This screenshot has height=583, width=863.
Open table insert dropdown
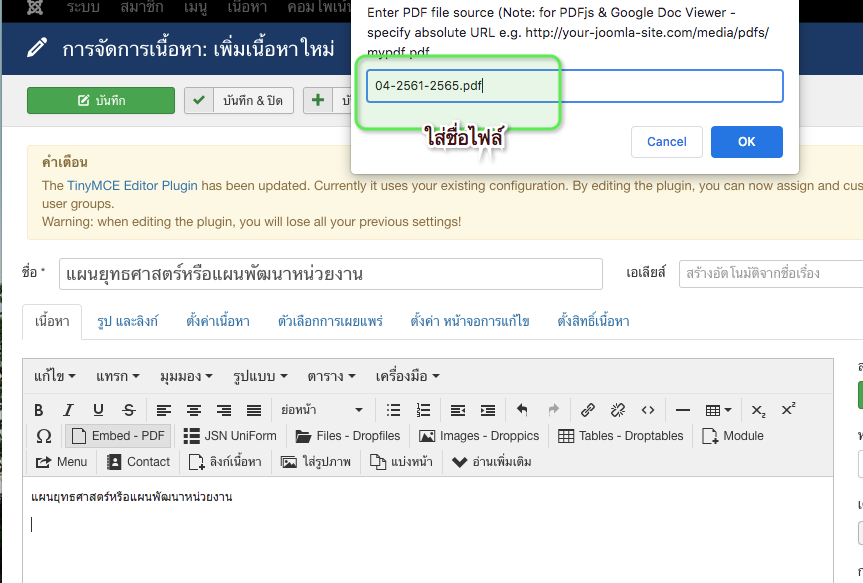[718, 410]
